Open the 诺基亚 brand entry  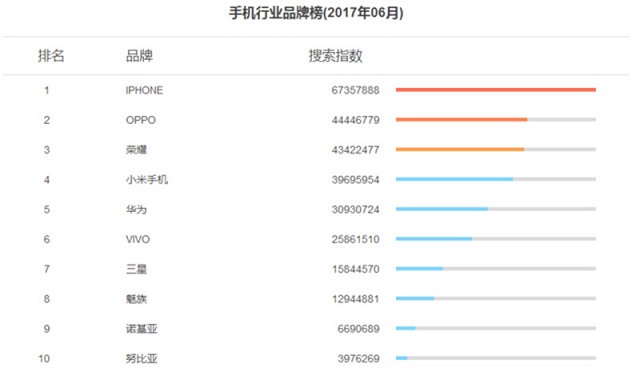[142, 329]
